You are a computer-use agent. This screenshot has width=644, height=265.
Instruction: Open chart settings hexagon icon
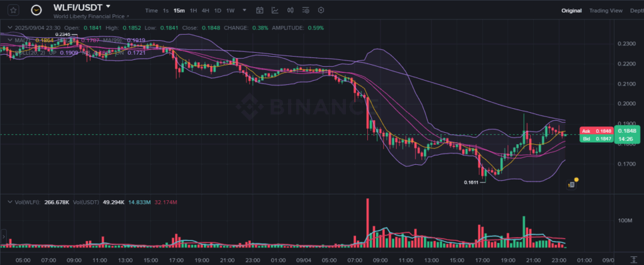(321, 11)
